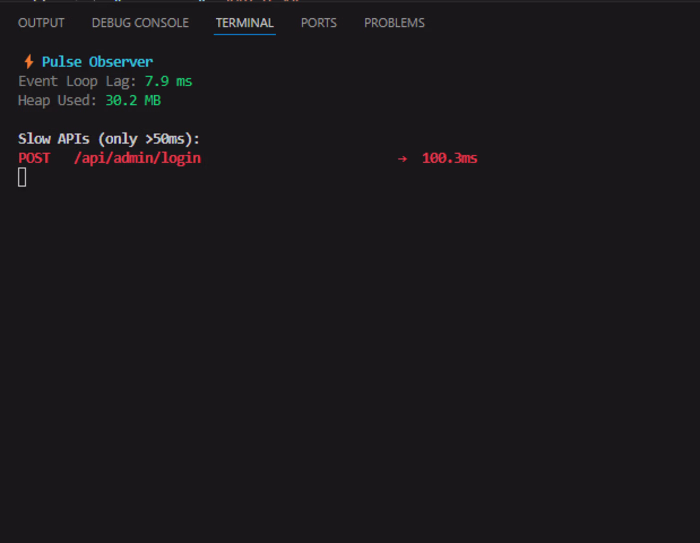Select the TERMINAL tab
Image resolution: width=700 pixels, height=543 pixels.
coord(245,23)
